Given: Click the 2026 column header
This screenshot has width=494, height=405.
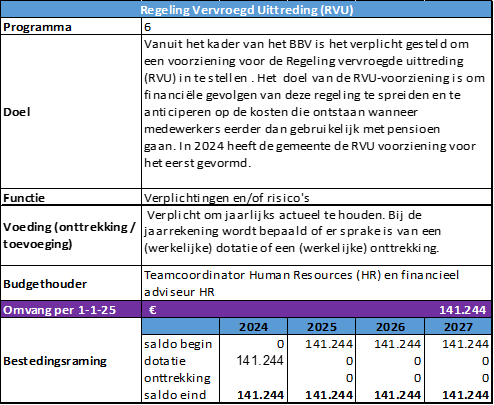Looking at the screenshot, I should tap(390, 327).
